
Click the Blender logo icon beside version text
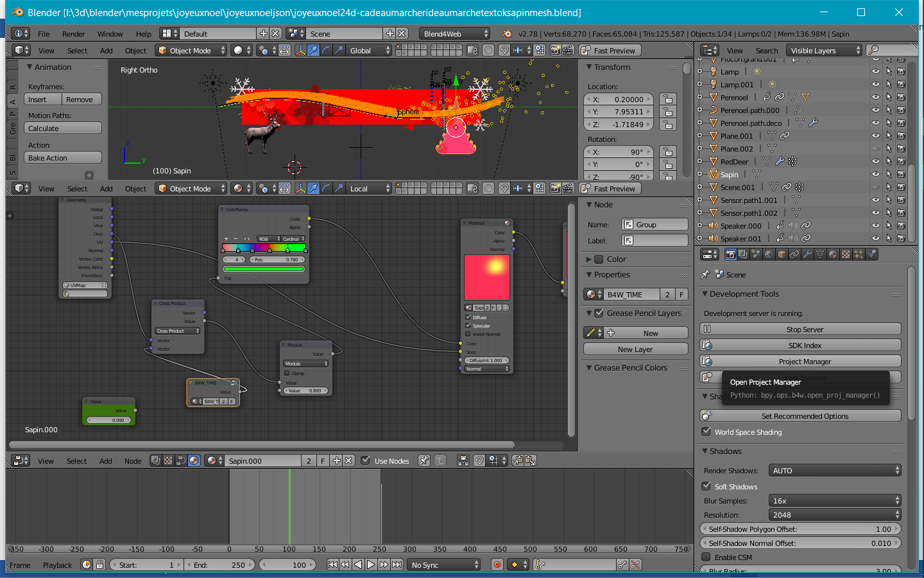point(507,33)
